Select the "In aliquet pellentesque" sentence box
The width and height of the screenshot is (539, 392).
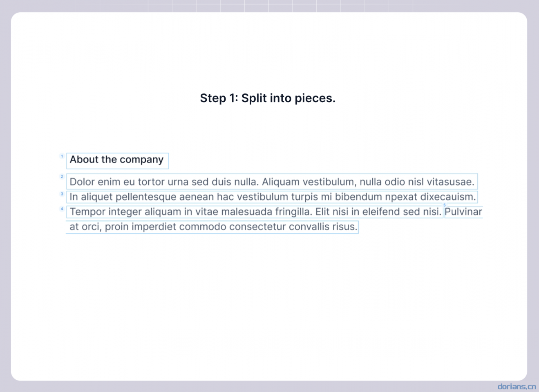click(x=272, y=197)
